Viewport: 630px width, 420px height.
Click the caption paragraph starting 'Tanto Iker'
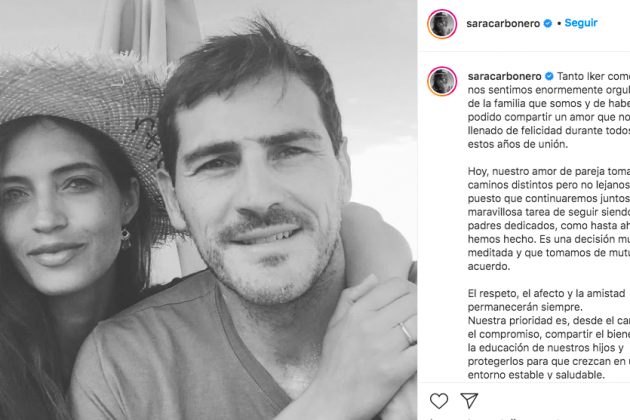[549, 110]
